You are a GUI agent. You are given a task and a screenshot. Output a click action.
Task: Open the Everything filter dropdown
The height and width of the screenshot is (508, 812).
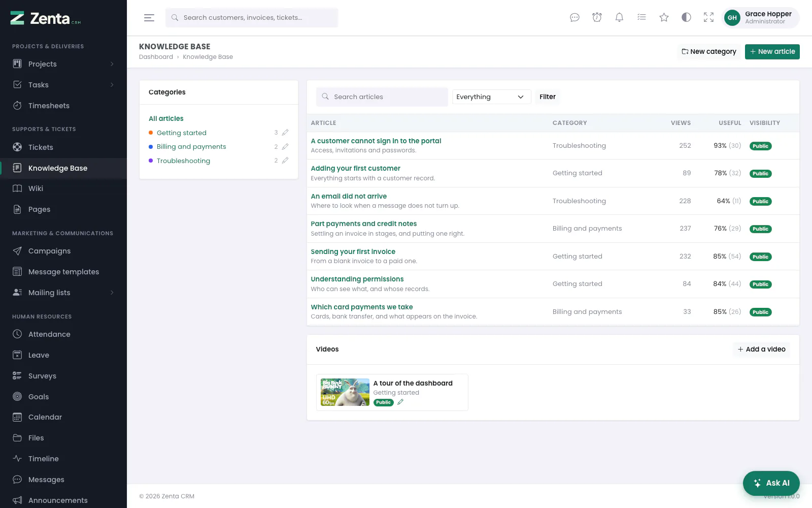pyautogui.click(x=491, y=97)
